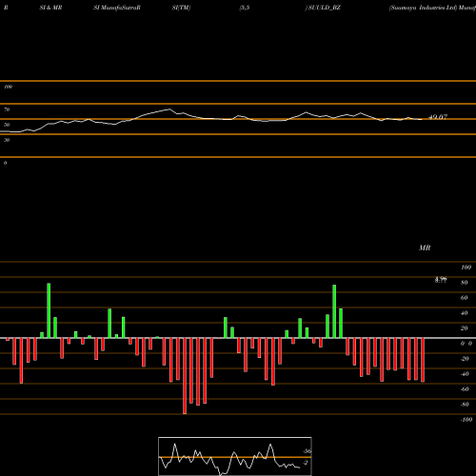Click the RSI axis label 70

[7, 109]
